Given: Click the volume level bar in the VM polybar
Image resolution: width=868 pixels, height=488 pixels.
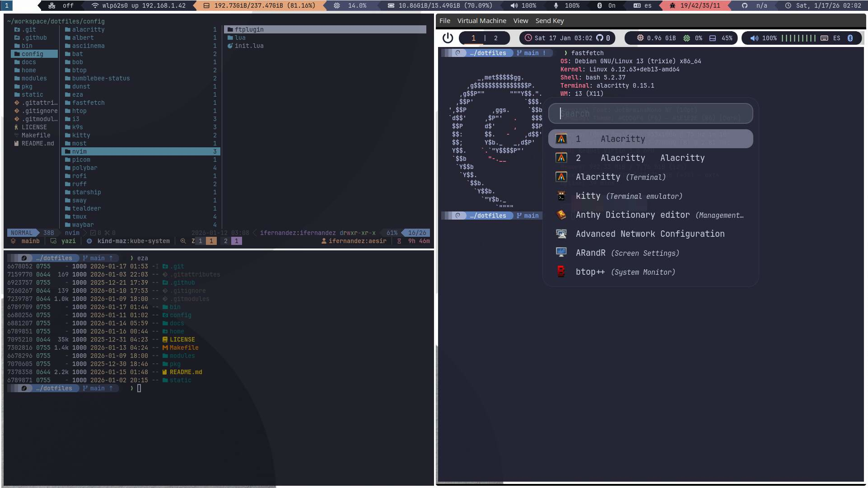Looking at the screenshot, I should click(x=798, y=38).
